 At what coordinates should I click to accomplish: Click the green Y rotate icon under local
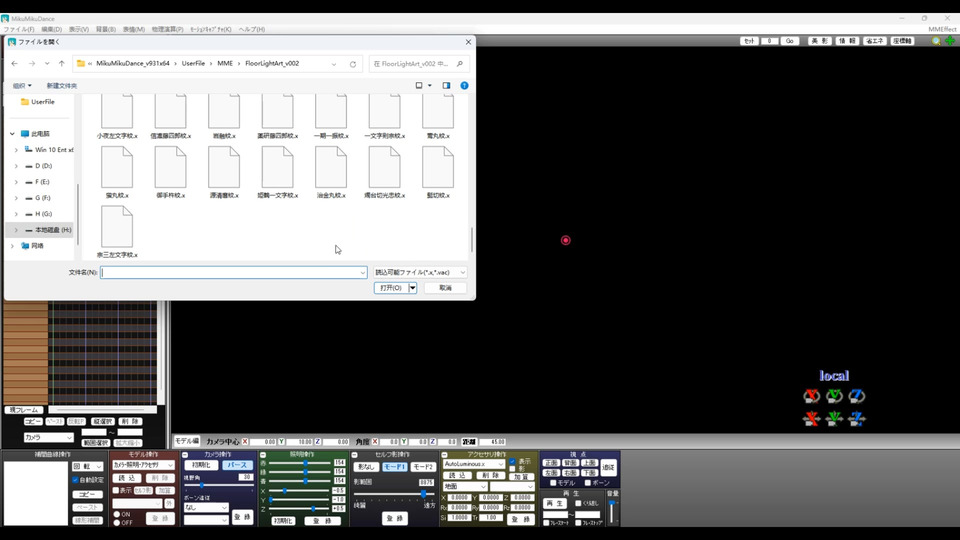coord(834,396)
